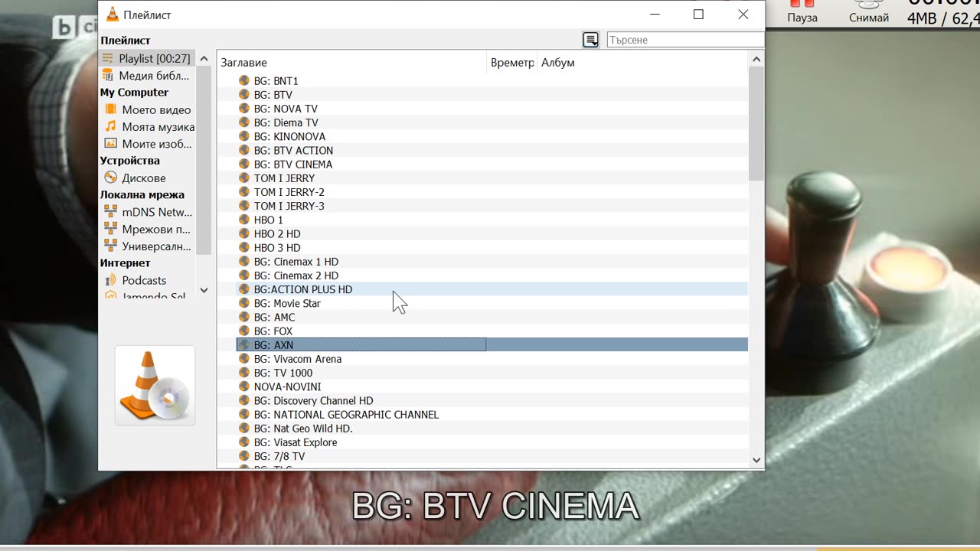The width and height of the screenshot is (980, 551).
Task: Select the Playlist [00:27] sidebar item
Action: click(x=147, y=58)
